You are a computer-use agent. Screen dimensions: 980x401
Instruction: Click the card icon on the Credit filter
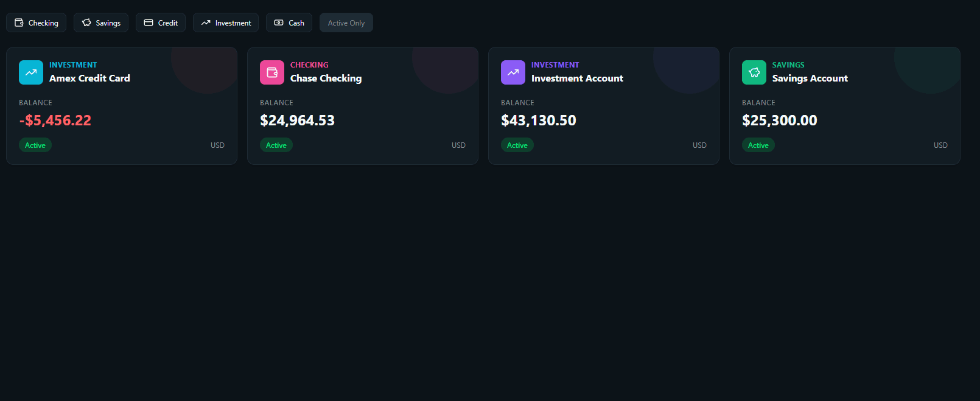pos(149,23)
